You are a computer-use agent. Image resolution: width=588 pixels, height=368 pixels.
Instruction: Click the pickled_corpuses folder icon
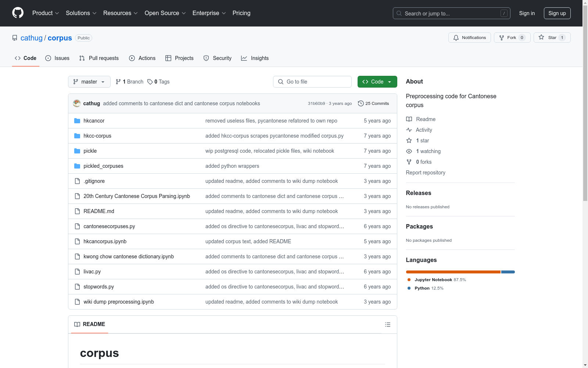(77, 166)
